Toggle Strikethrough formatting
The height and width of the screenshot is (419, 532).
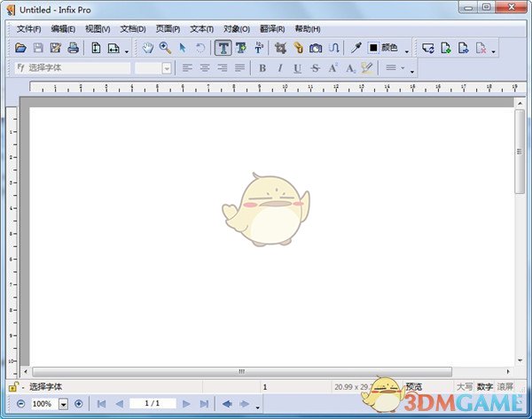coord(315,68)
